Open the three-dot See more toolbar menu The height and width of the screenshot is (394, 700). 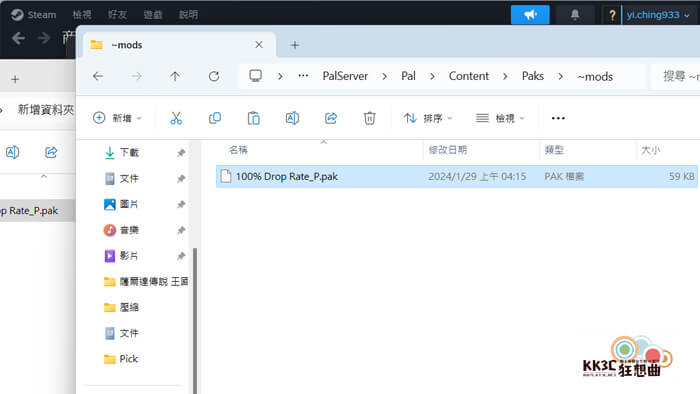pos(558,118)
